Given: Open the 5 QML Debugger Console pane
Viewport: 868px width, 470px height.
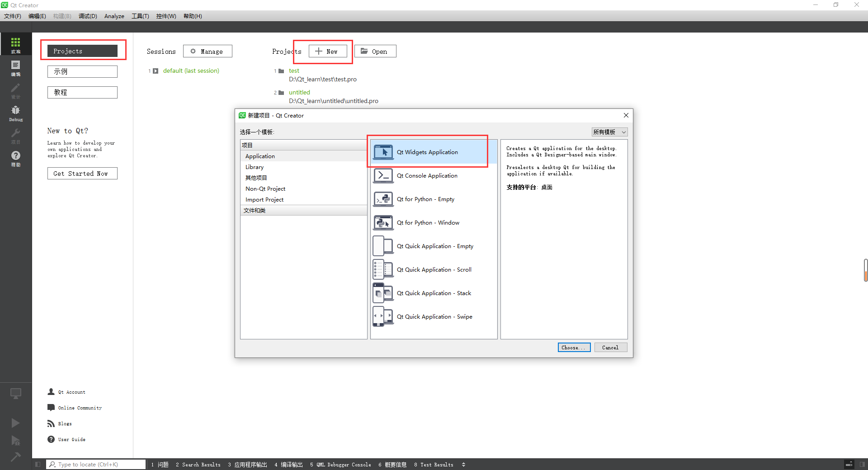Looking at the screenshot, I should [x=340, y=465].
